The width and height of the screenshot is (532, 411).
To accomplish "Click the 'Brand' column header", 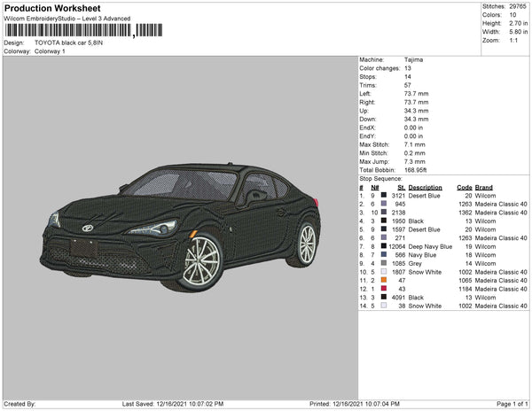I will click(x=484, y=188).
